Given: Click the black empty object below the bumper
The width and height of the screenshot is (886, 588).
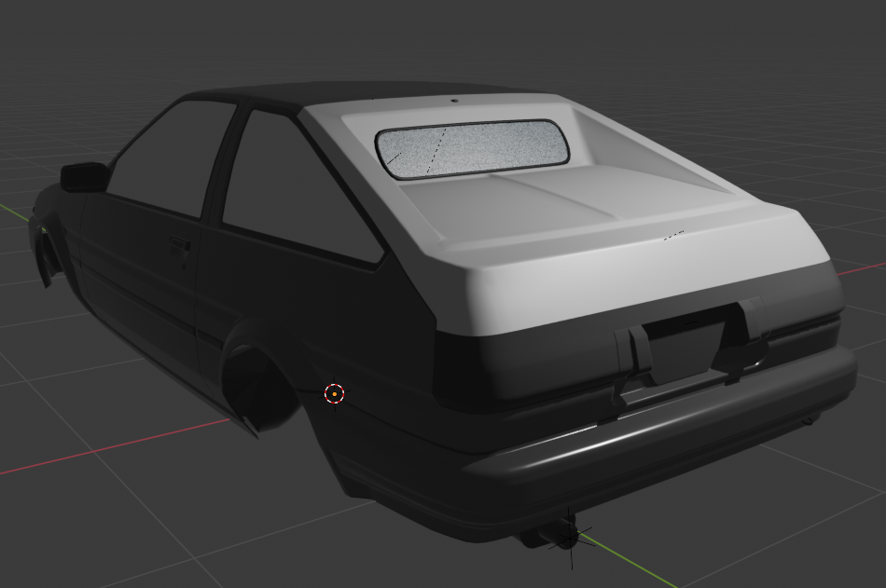Looking at the screenshot, I should click(x=570, y=539).
